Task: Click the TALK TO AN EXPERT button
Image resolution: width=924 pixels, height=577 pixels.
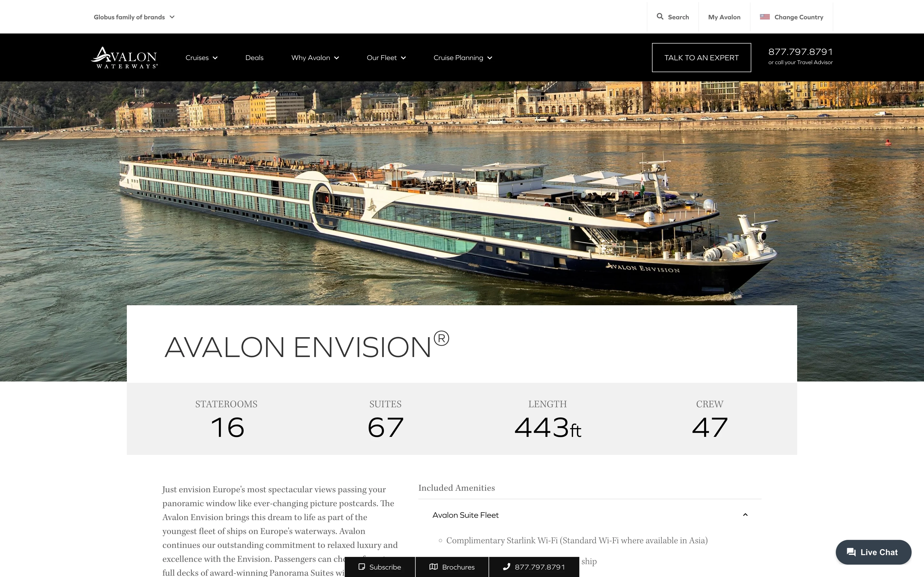Action: [701, 57]
